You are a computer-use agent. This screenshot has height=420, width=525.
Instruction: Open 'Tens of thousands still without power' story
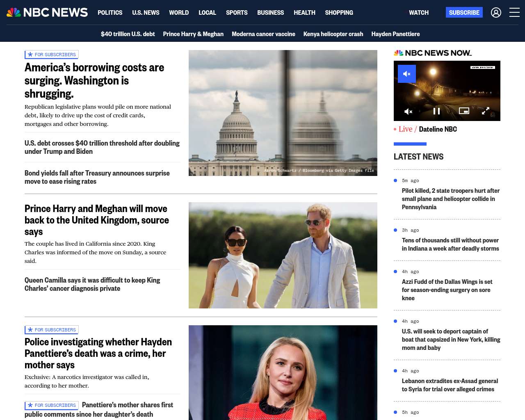pos(450,244)
